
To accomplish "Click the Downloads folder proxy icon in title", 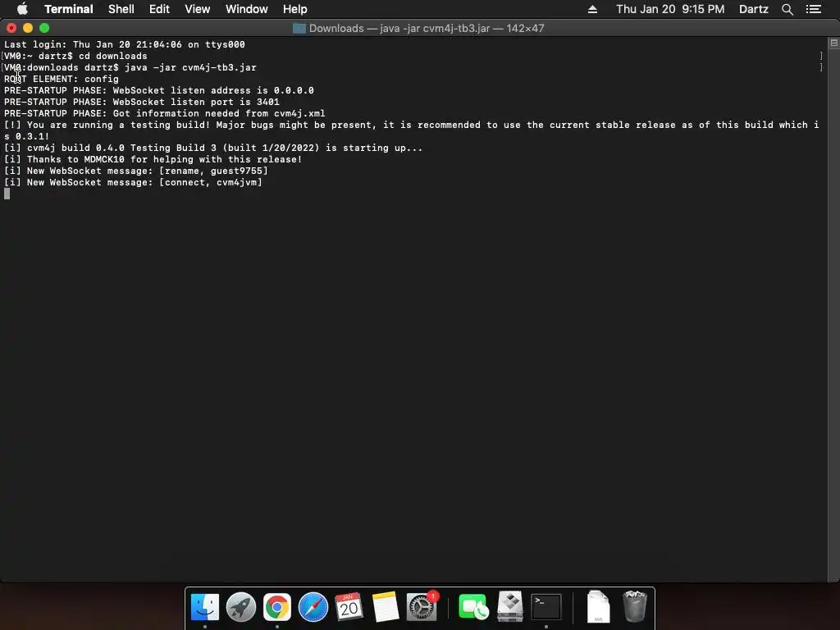I will click(299, 29).
